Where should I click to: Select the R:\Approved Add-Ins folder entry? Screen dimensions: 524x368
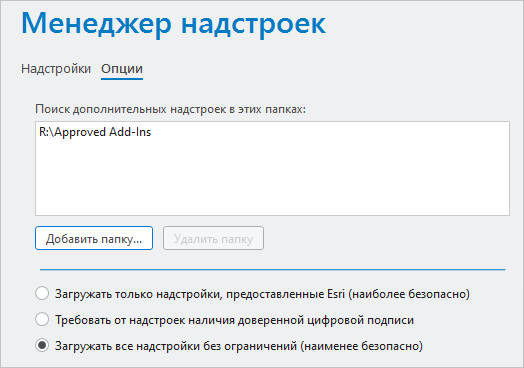[95, 132]
